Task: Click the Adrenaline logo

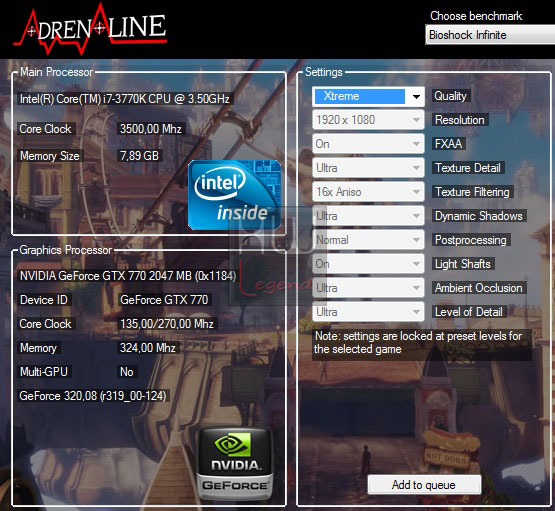Action: [x=90, y=30]
